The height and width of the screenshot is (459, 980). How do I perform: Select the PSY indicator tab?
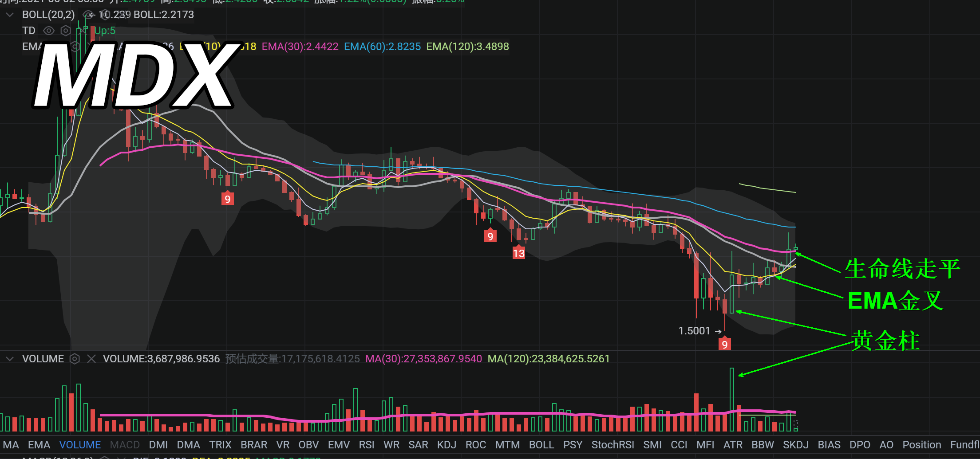tap(573, 445)
